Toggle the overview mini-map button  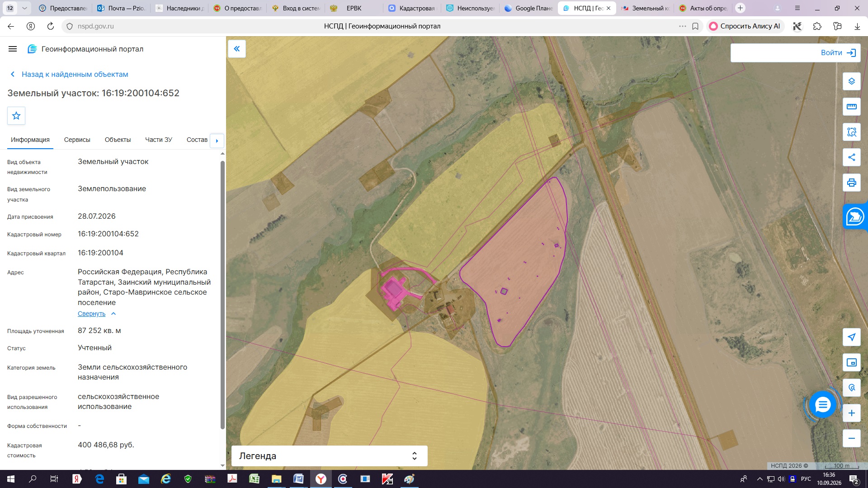pyautogui.click(x=851, y=362)
